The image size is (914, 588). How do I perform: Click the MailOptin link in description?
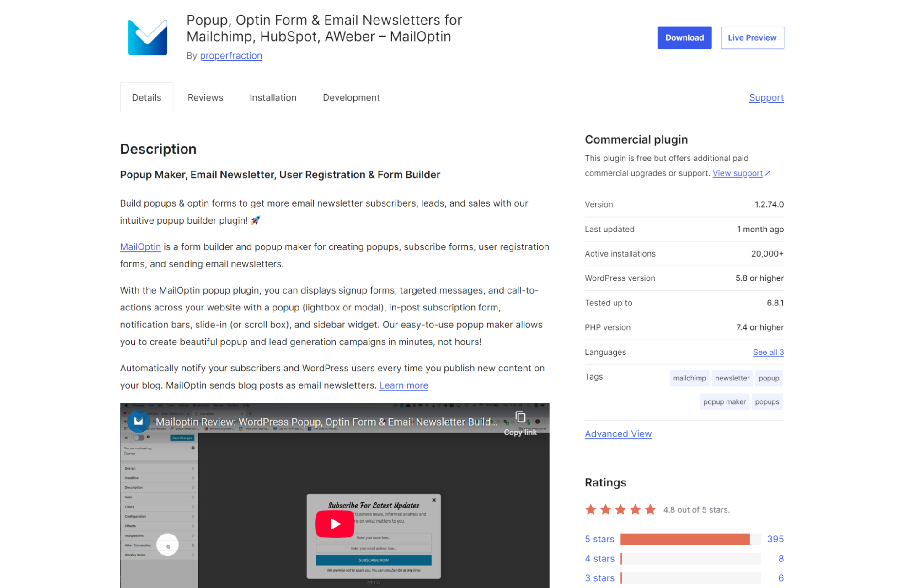click(140, 246)
